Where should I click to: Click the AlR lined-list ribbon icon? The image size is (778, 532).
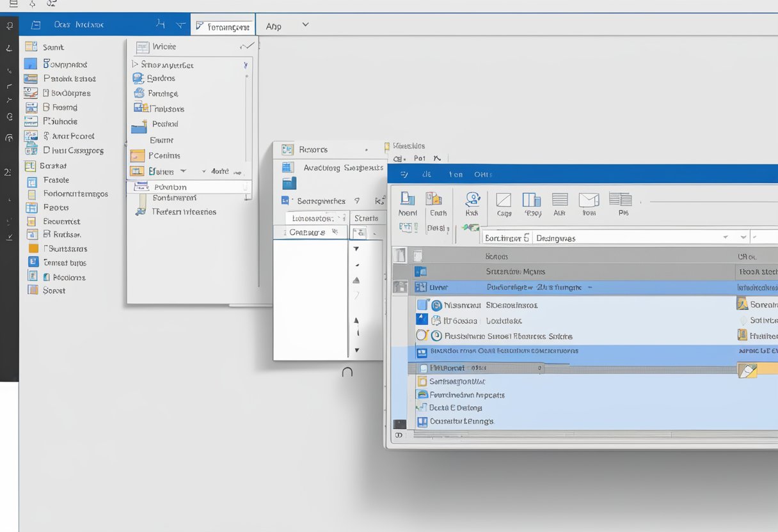(560, 200)
